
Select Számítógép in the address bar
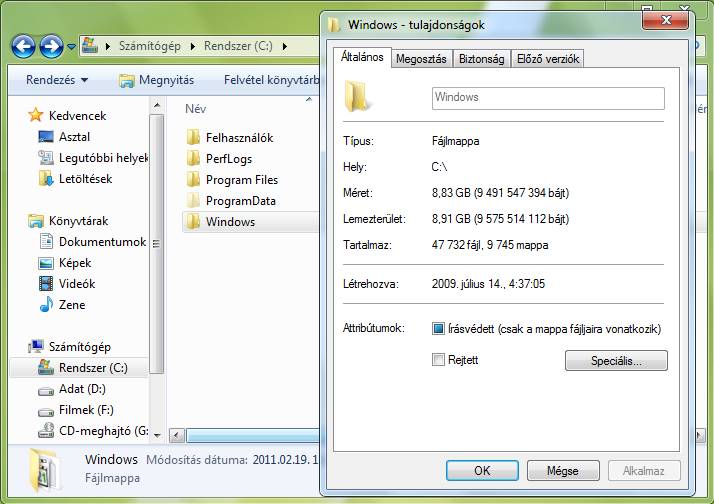[x=149, y=46]
